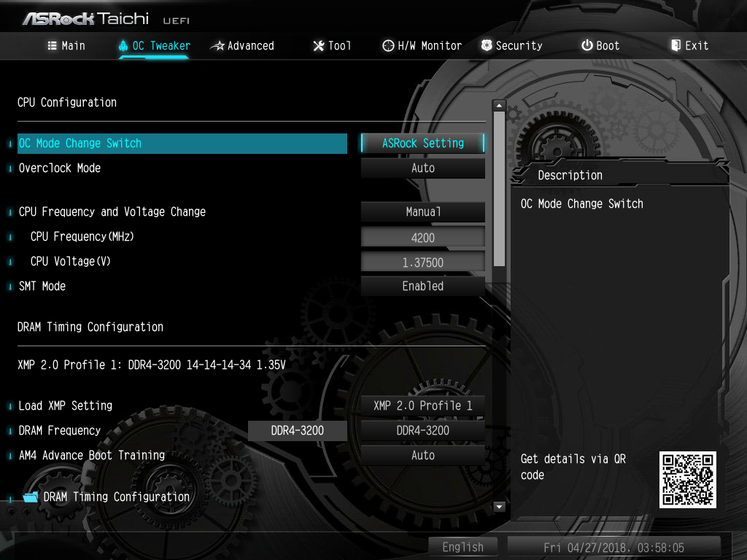Click the marker beside SMT Mode
Viewport: 747px width, 560px height.
[x=10, y=287]
